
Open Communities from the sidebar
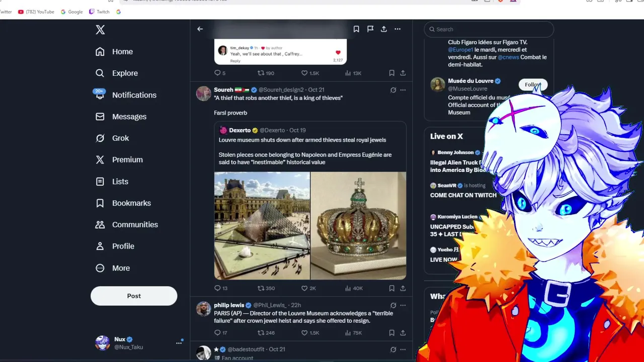pos(127,225)
